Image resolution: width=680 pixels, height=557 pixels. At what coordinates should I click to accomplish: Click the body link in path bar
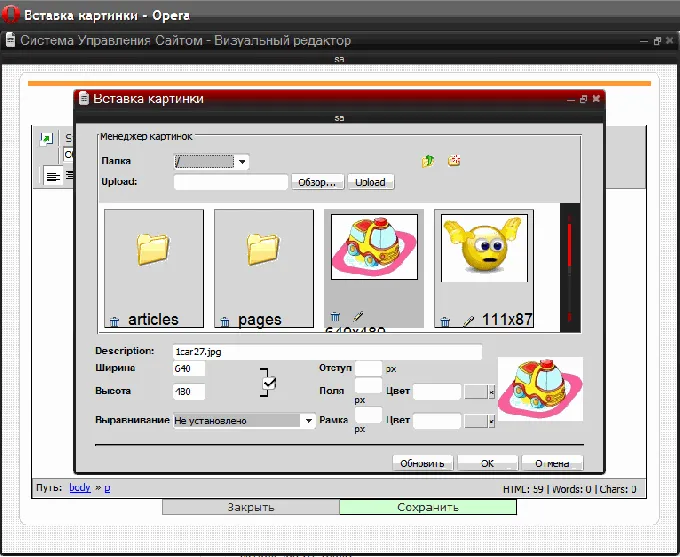(x=80, y=488)
